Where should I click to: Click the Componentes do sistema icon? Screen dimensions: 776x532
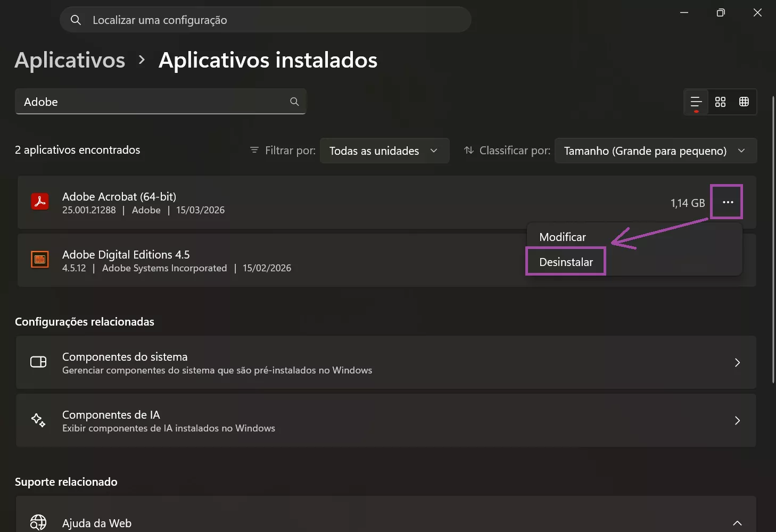click(38, 362)
